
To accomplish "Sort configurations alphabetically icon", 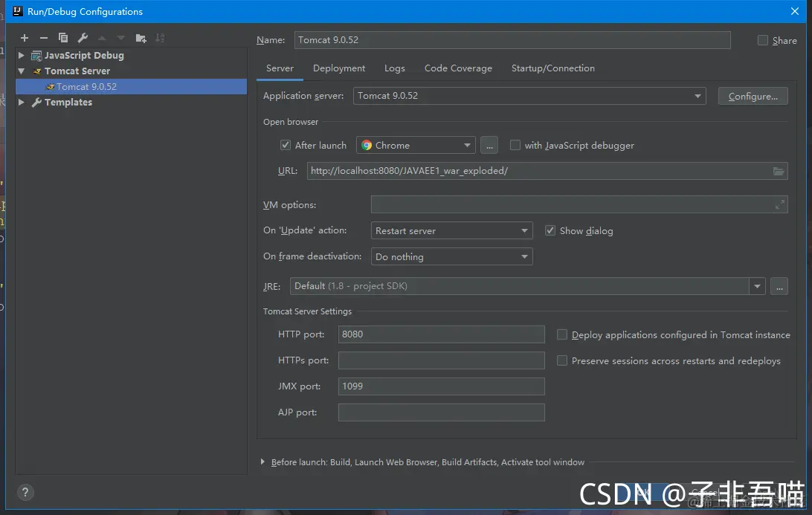I will [x=160, y=38].
